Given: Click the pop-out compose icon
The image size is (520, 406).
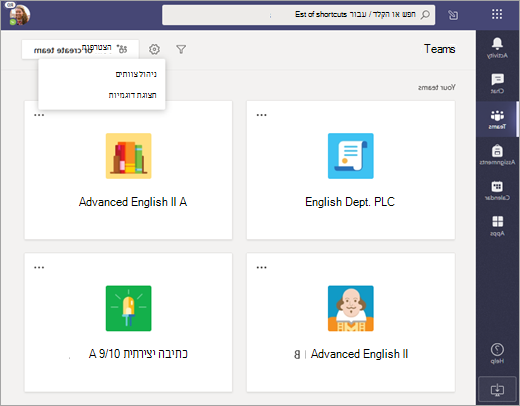Looking at the screenshot, I should (x=453, y=15).
